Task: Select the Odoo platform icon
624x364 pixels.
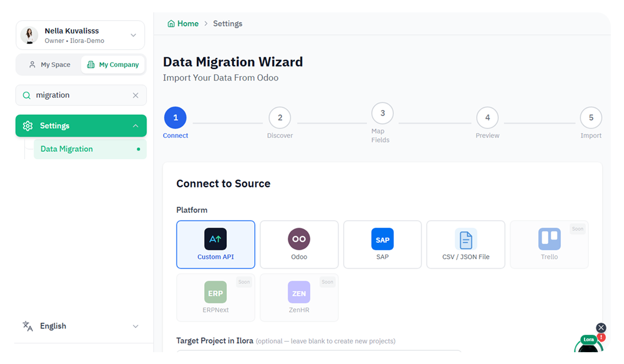Action: (299, 239)
